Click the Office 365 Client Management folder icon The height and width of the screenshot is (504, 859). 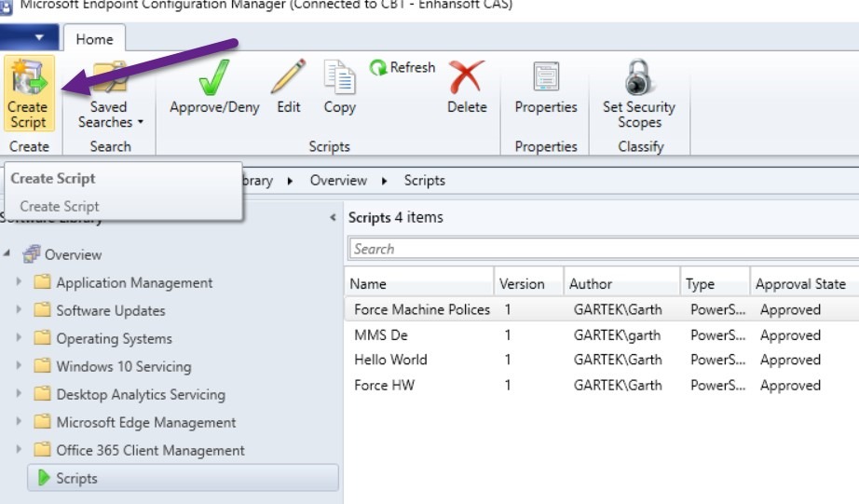click(x=42, y=450)
